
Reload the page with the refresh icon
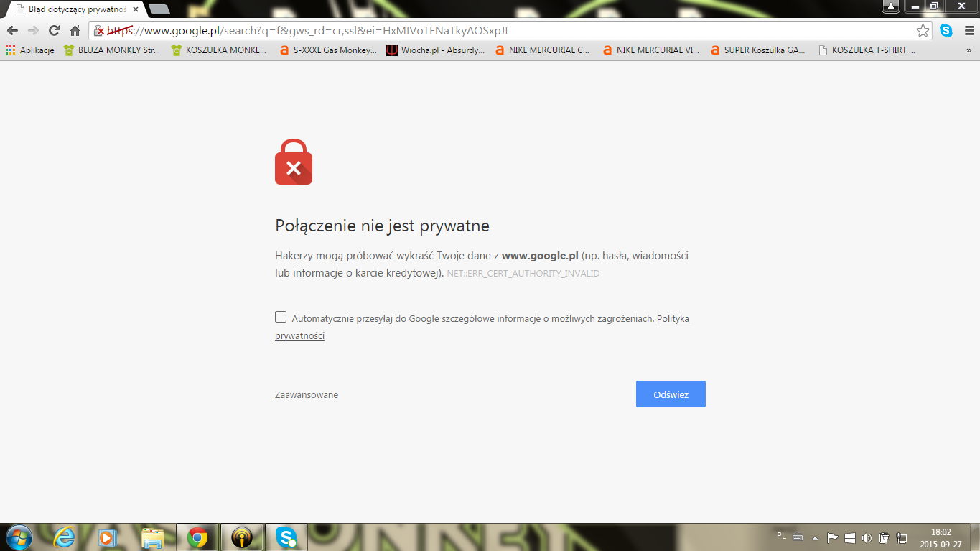(x=54, y=31)
